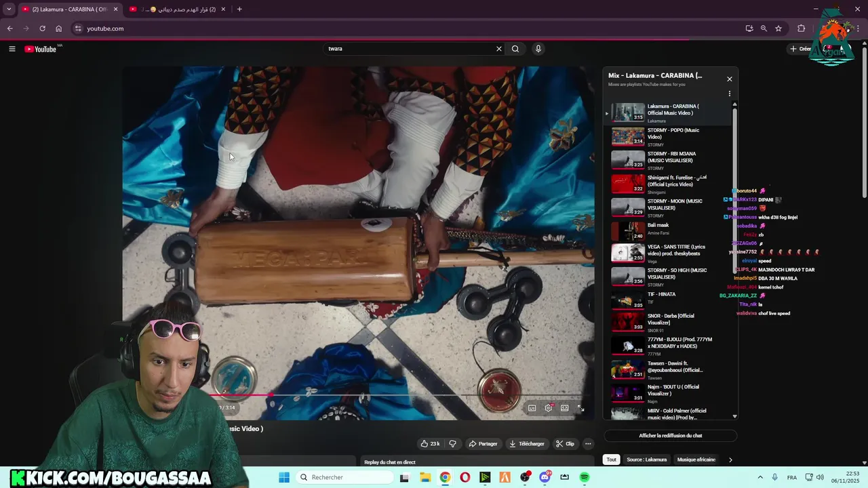Open Spotify from the taskbar

click(585, 477)
